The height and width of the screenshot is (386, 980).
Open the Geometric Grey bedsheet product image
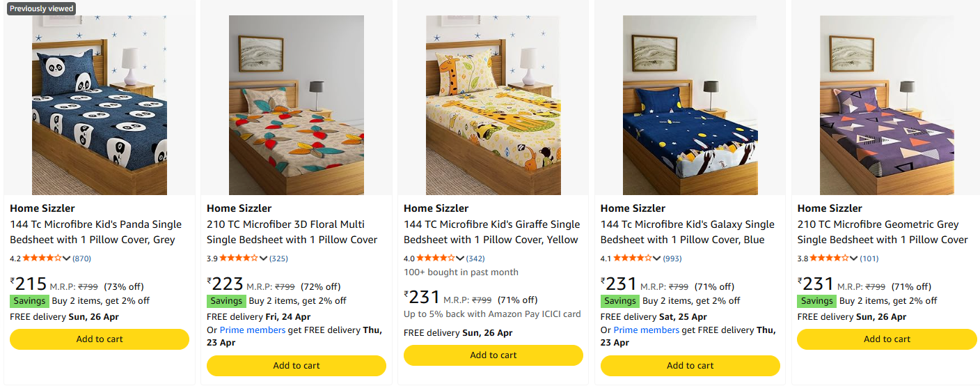(887, 105)
